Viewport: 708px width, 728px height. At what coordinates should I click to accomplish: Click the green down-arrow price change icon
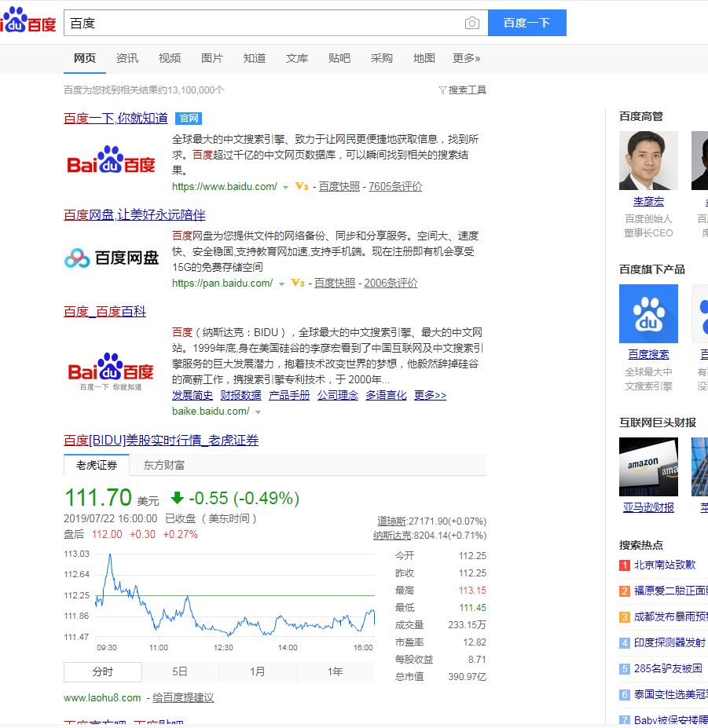177,498
